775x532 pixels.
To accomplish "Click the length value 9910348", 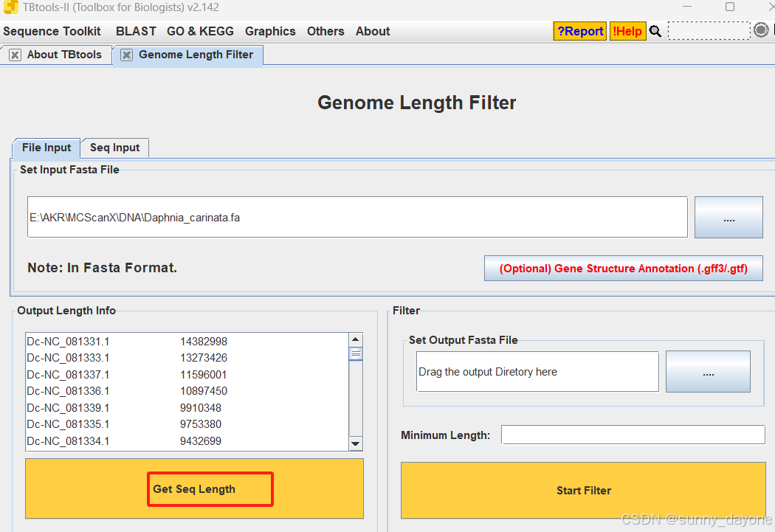I will 201,407.
